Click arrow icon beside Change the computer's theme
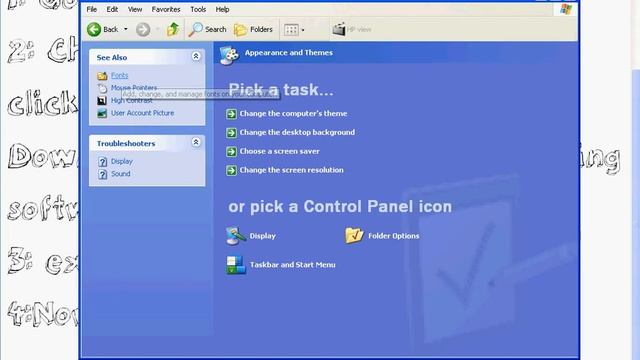 pyautogui.click(x=231, y=114)
